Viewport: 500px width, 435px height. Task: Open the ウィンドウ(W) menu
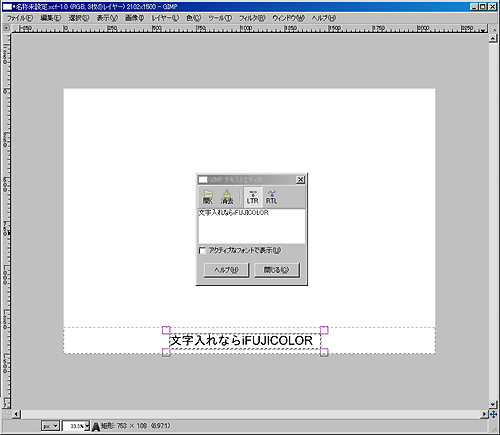point(288,18)
